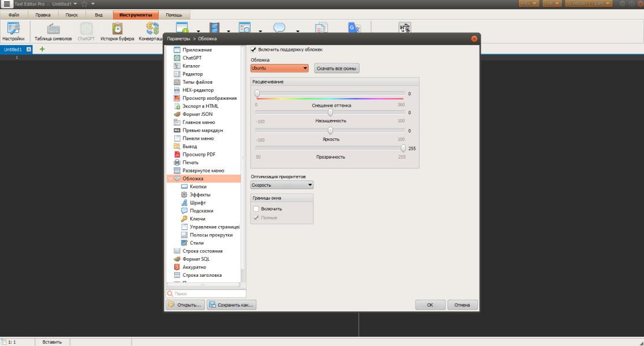644x346 pixels.
Task: Switch to the Вид ribbon tab
Action: tap(99, 15)
